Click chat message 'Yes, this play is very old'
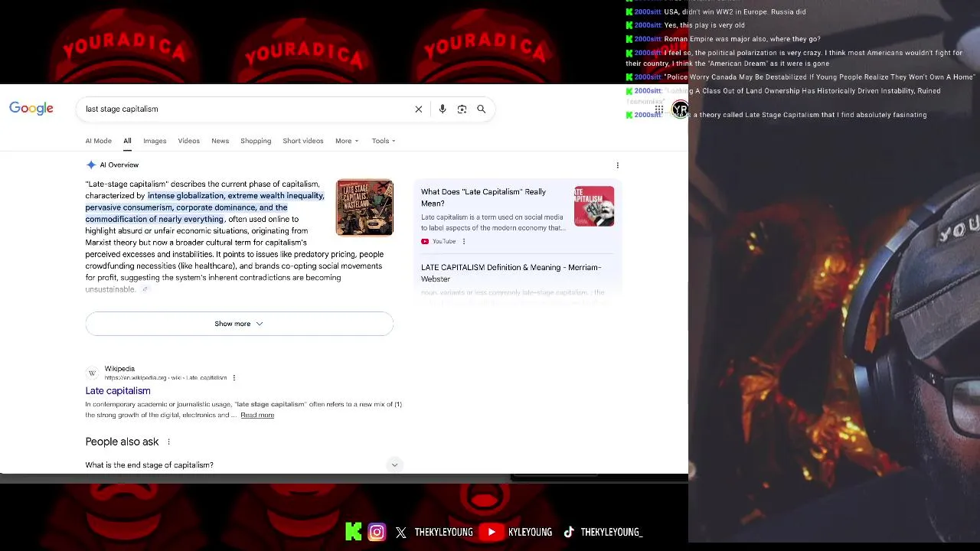 tap(685, 26)
